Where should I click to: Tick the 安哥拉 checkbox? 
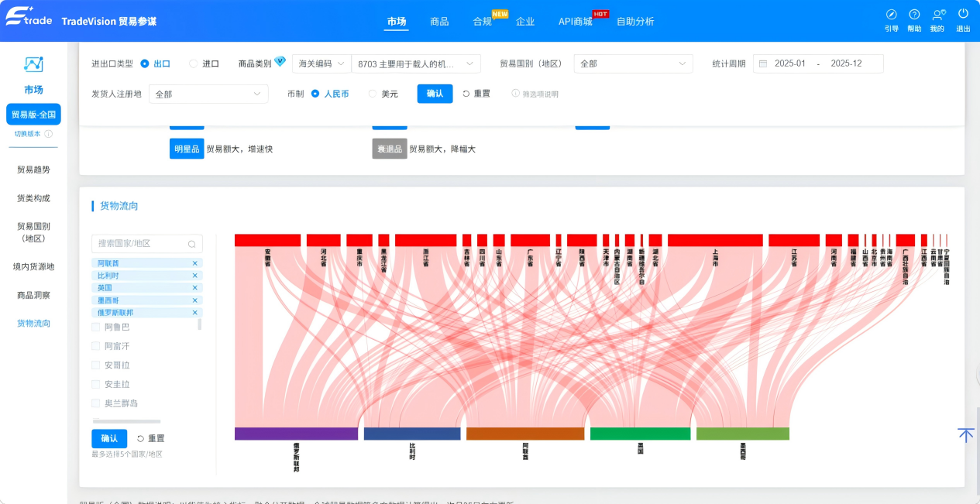[x=96, y=365]
